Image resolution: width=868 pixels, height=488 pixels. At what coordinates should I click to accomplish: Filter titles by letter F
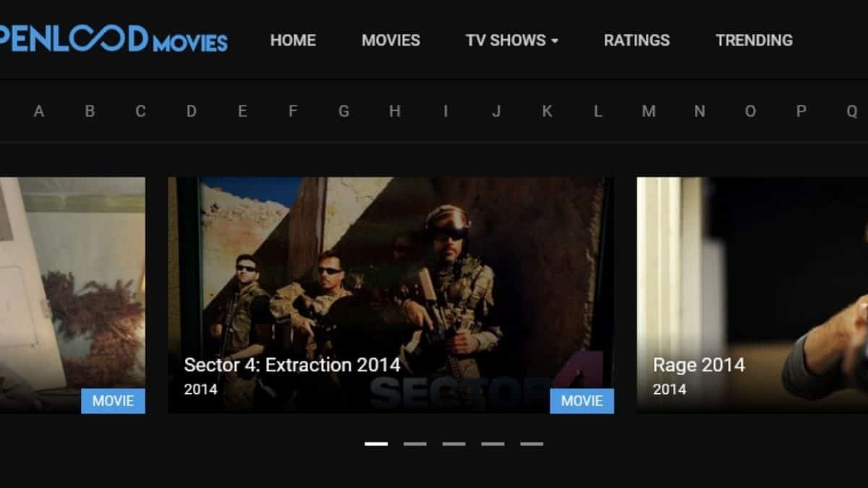click(x=293, y=111)
